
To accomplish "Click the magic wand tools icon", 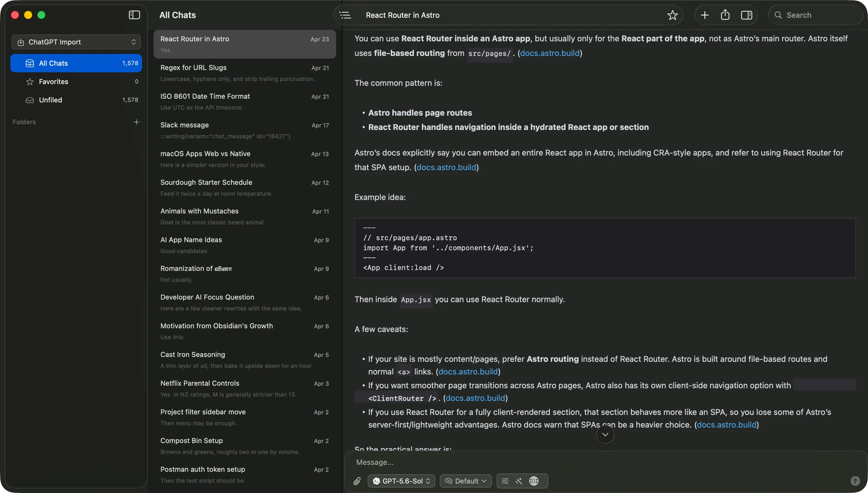I will (519, 481).
